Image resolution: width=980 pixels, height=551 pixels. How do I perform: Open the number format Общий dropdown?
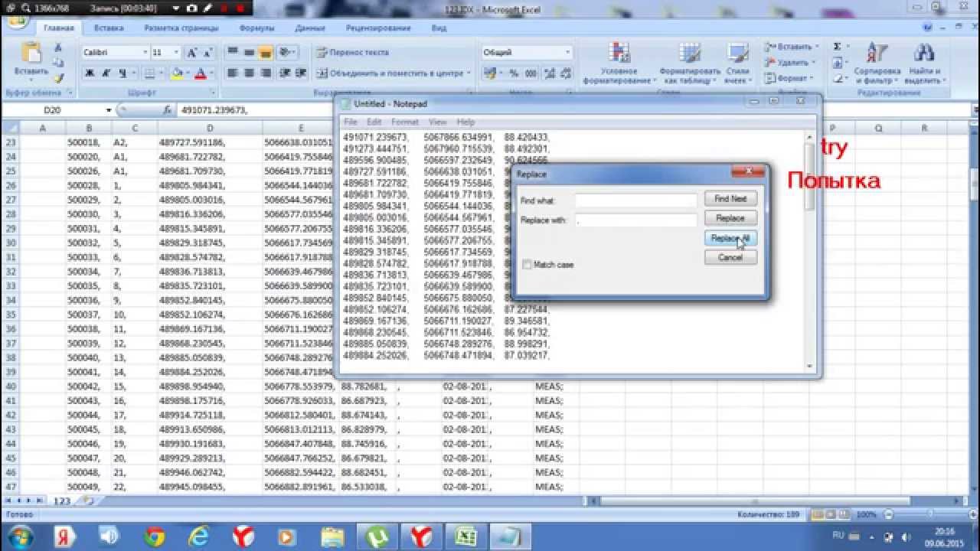click(x=567, y=53)
